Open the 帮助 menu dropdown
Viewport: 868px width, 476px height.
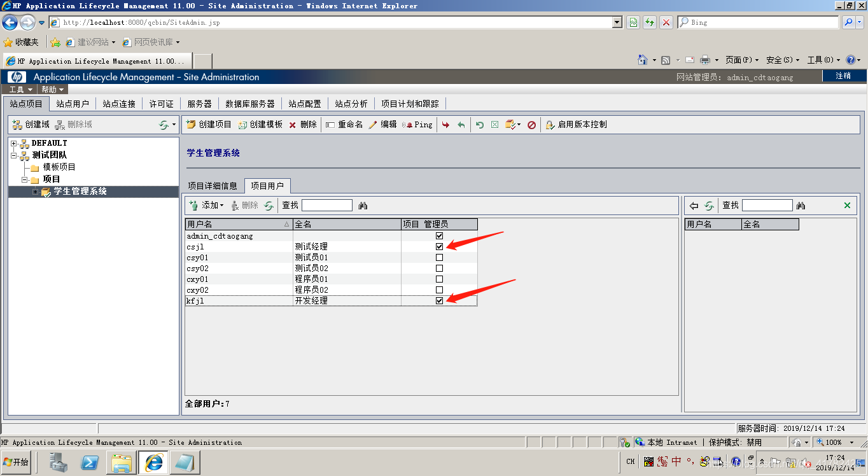click(53, 90)
